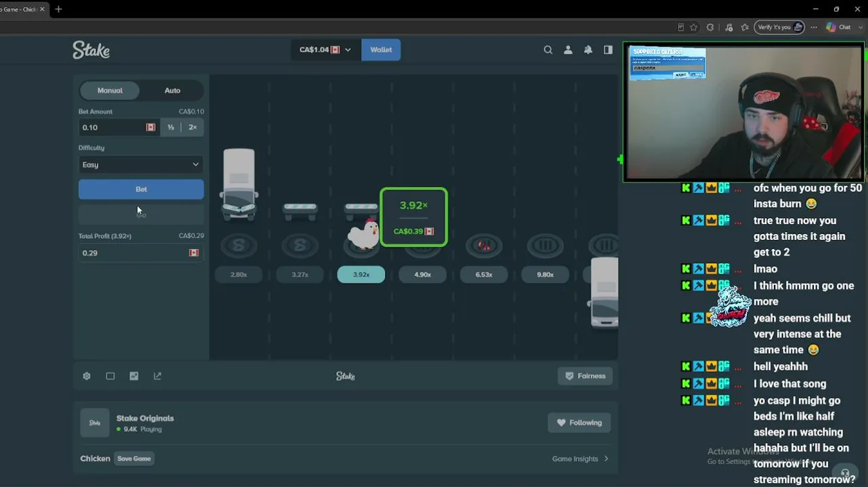Toggle the chat sidebar panel icon
868x487 pixels.
tap(608, 49)
